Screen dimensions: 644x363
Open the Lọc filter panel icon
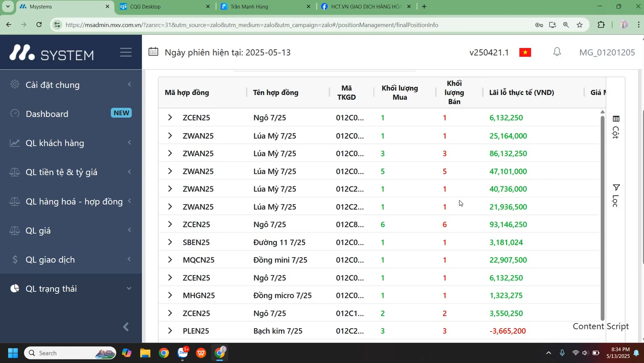pos(616,195)
